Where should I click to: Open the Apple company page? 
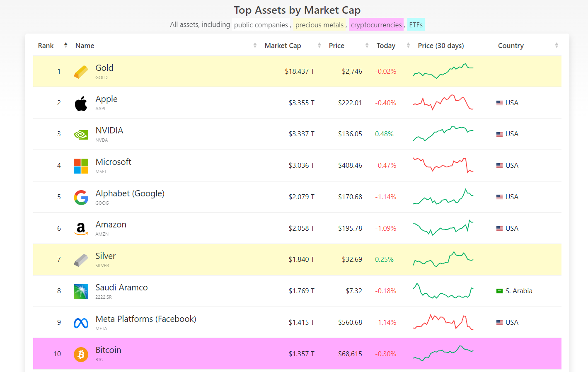point(106,99)
